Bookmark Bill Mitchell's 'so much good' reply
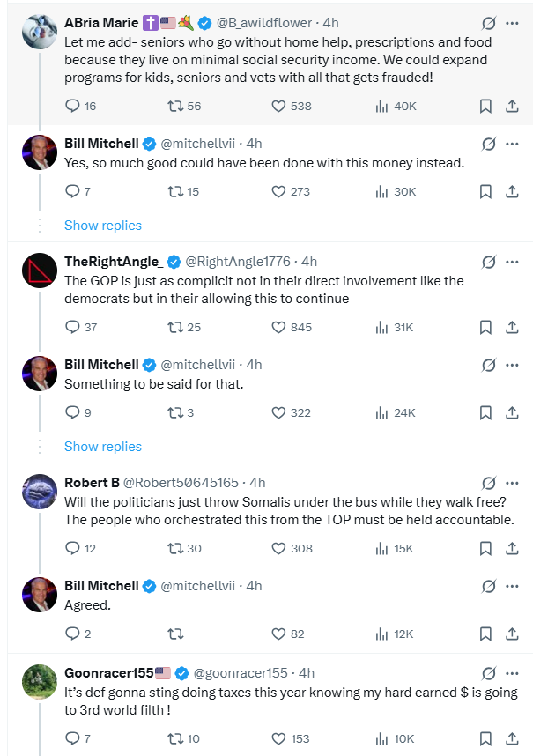Viewport: 533px width, 756px height. tap(485, 191)
